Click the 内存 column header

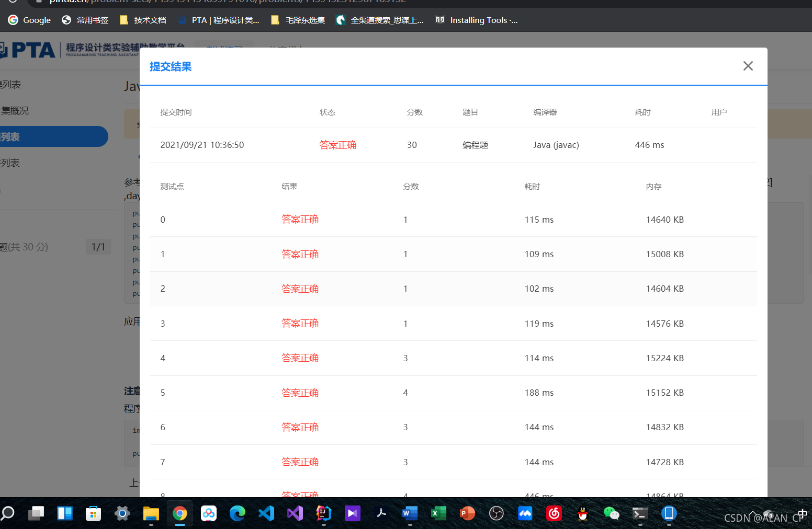pos(653,187)
